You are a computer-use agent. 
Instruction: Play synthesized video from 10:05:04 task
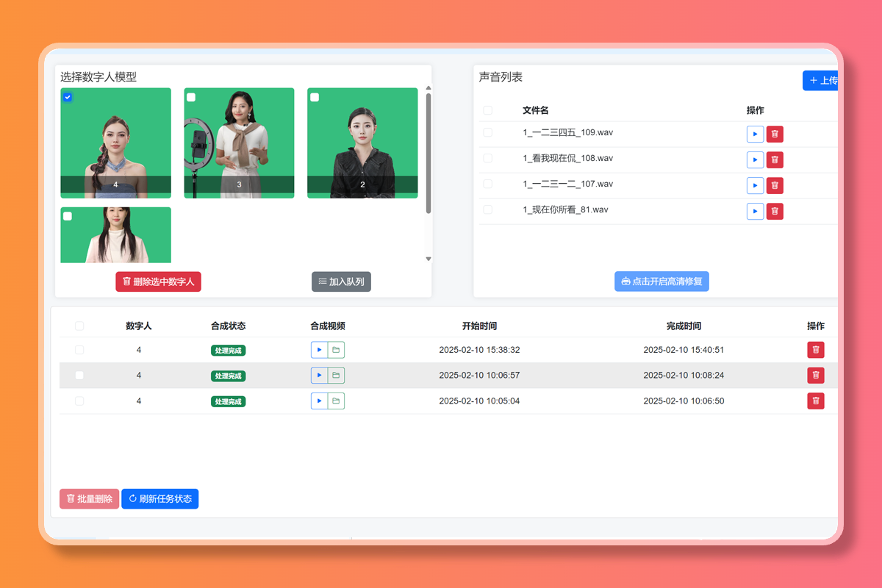pos(319,401)
